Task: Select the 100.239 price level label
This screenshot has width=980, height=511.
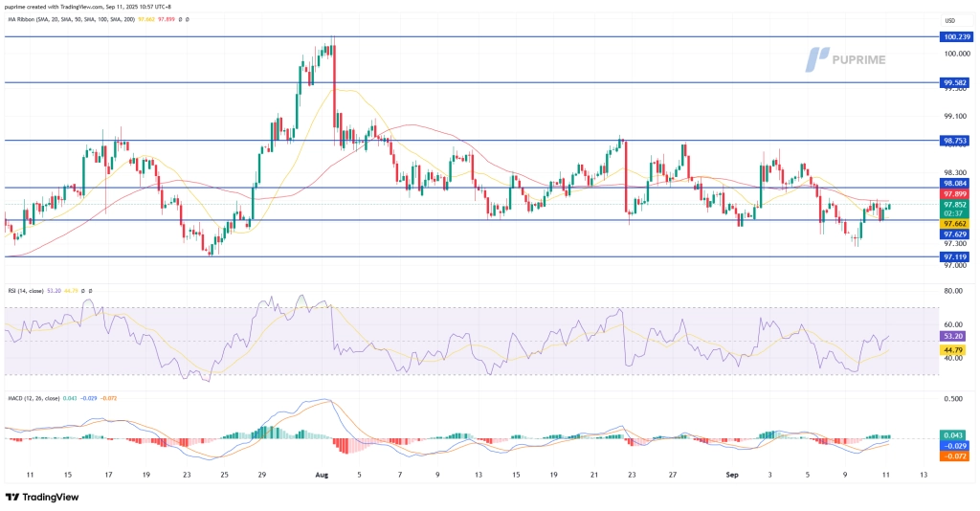Action: pyautogui.click(x=956, y=37)
